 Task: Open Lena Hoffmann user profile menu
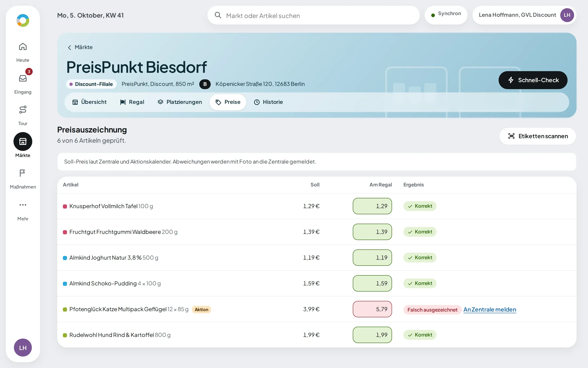[524, 15]
